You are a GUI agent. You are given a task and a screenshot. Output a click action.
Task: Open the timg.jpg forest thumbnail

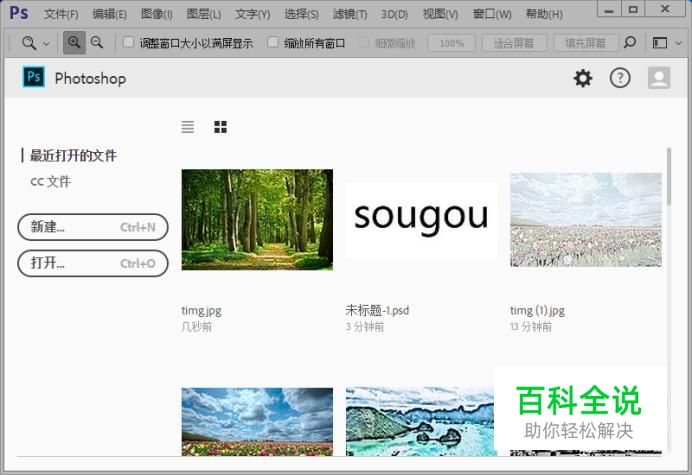pyautogui.click(x=257, y=219)
